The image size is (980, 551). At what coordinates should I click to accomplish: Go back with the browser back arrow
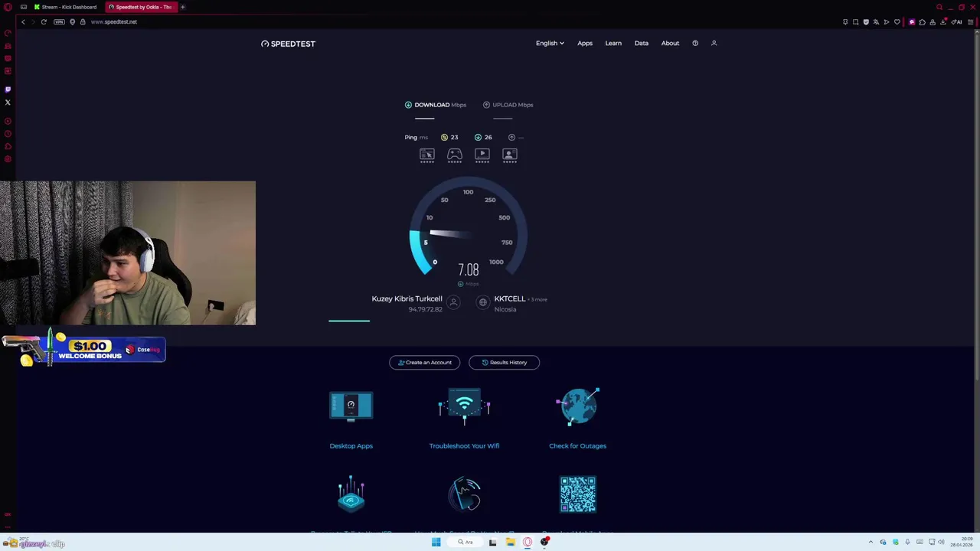coord(23,21)
